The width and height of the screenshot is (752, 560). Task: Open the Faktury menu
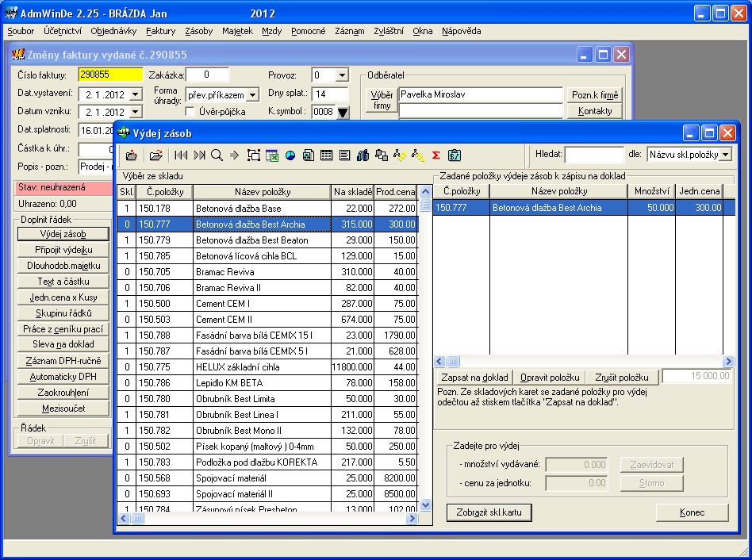point(161,31)
